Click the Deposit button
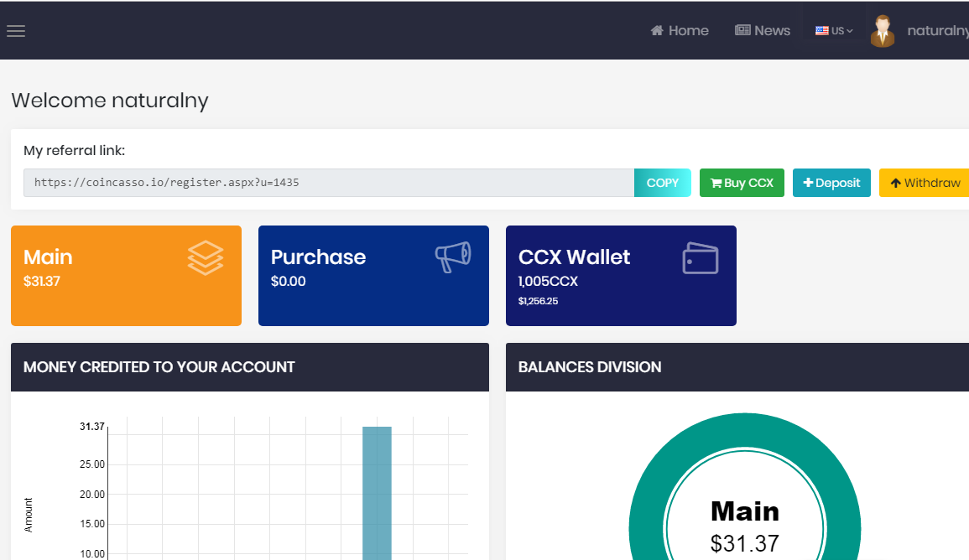Screen dimensions: 969x560 (831, 183)
